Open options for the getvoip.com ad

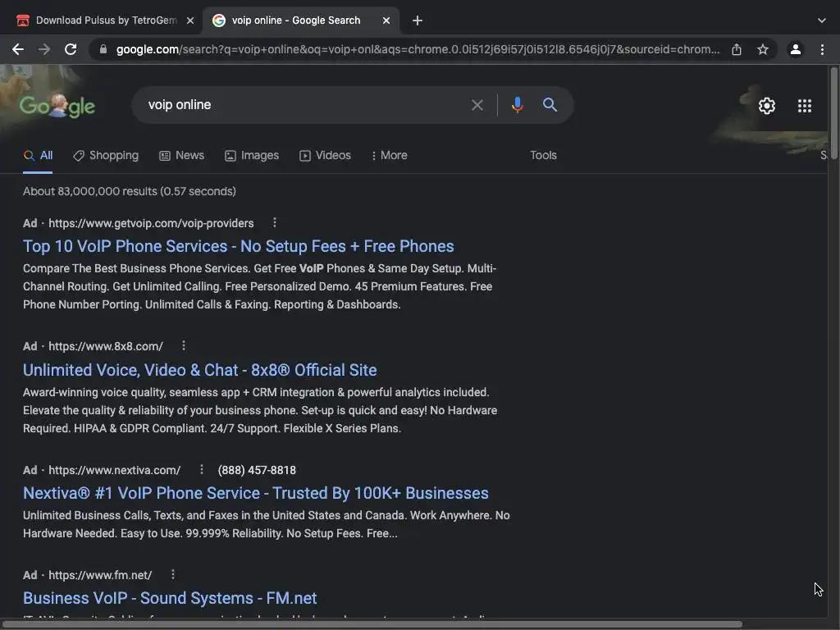[274, 222]
